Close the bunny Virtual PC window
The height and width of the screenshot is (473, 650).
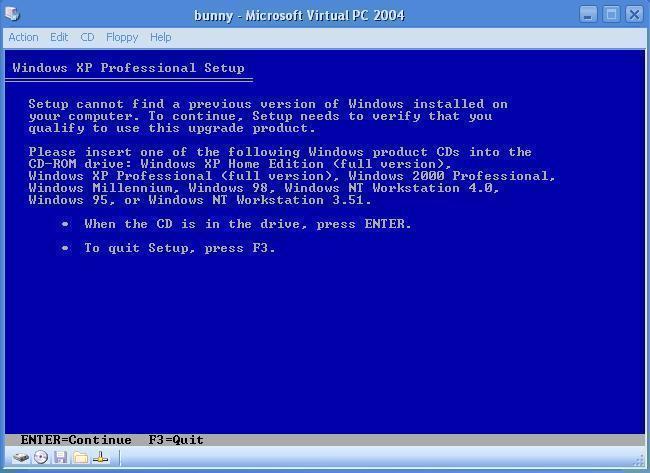(634, 15)
